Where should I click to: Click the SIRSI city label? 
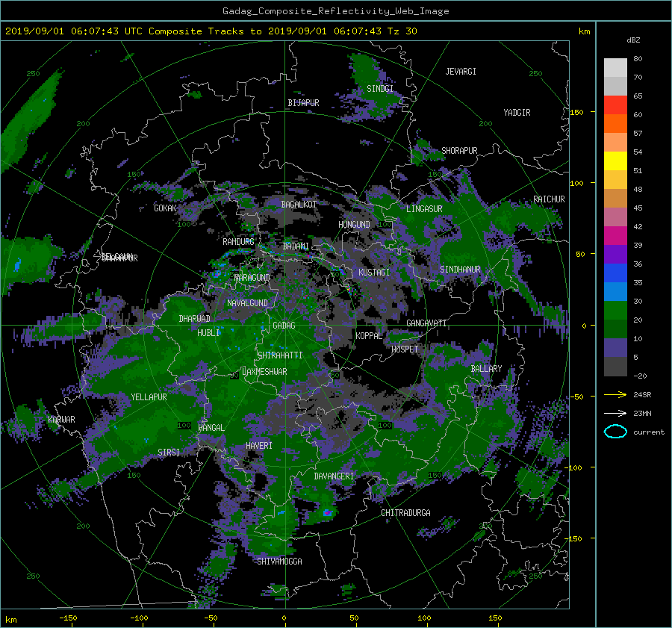169,453
